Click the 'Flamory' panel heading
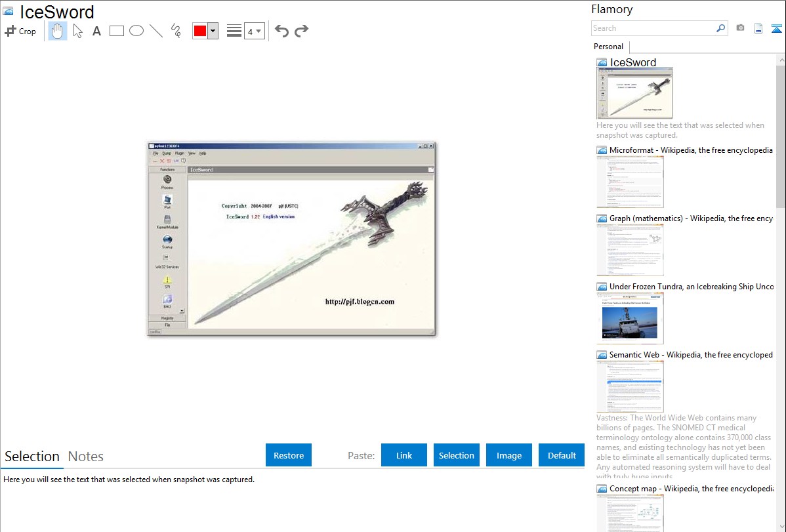 click(611, 9)
